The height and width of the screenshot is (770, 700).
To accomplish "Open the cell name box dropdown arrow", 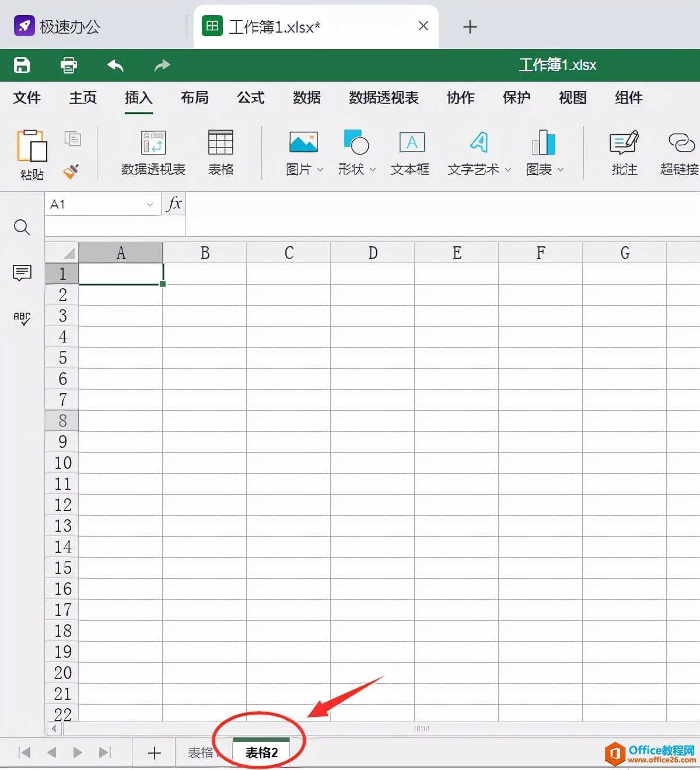I will click(x=150, y=204).
